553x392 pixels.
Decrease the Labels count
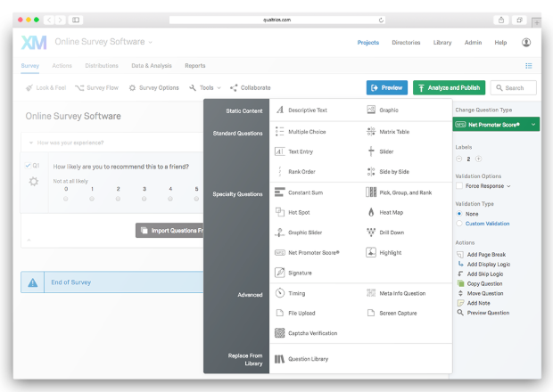point(458,159)
